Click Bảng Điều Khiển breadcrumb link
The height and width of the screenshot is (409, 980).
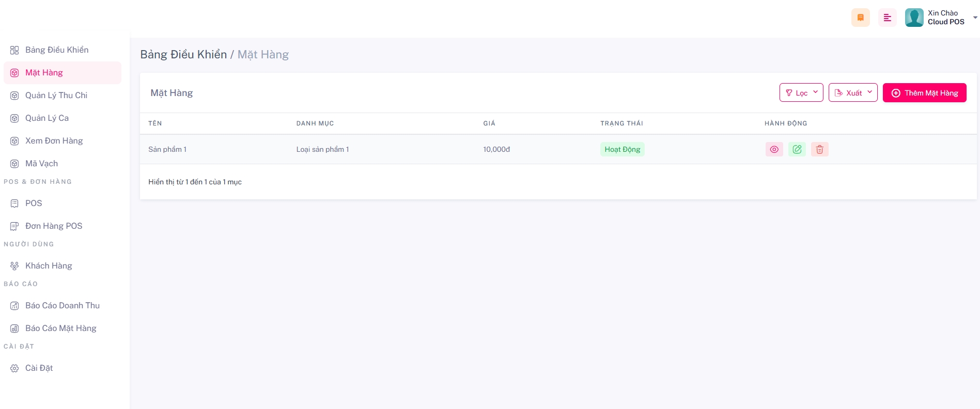coord(183,54)
